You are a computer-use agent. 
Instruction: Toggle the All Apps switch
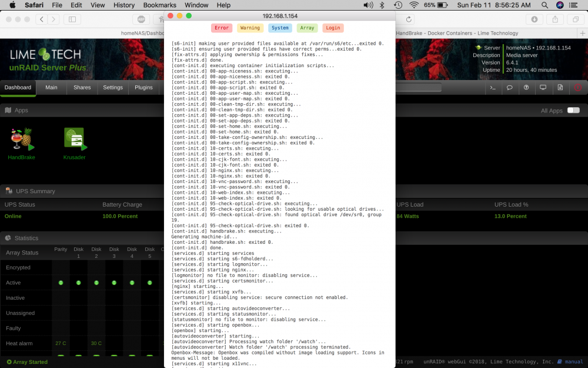[x=573, y=110]
